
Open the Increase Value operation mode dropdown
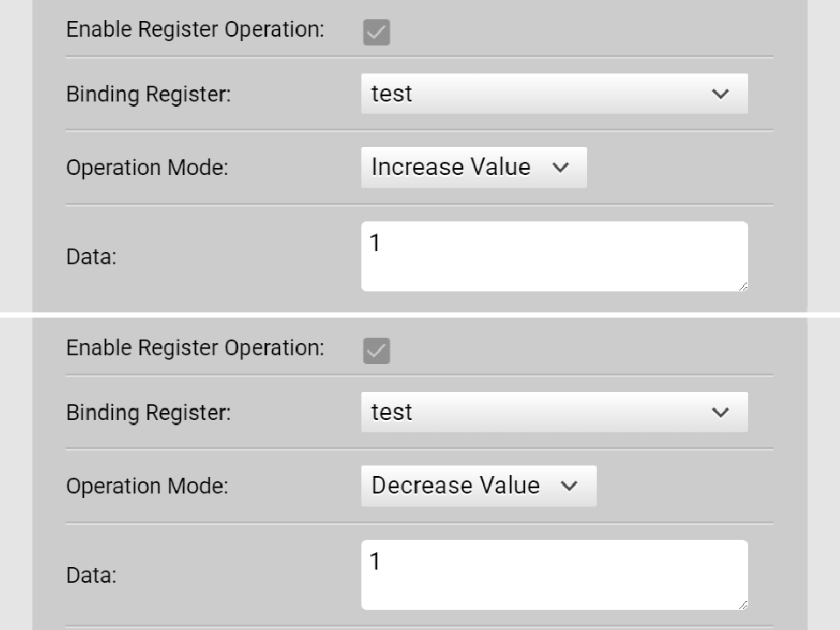pos(472,167)
